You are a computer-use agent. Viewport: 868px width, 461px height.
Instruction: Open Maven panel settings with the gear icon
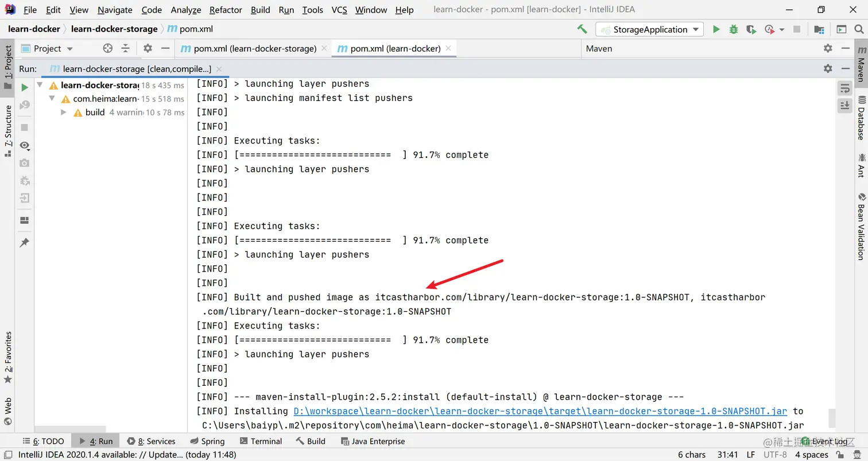(828, 48)
